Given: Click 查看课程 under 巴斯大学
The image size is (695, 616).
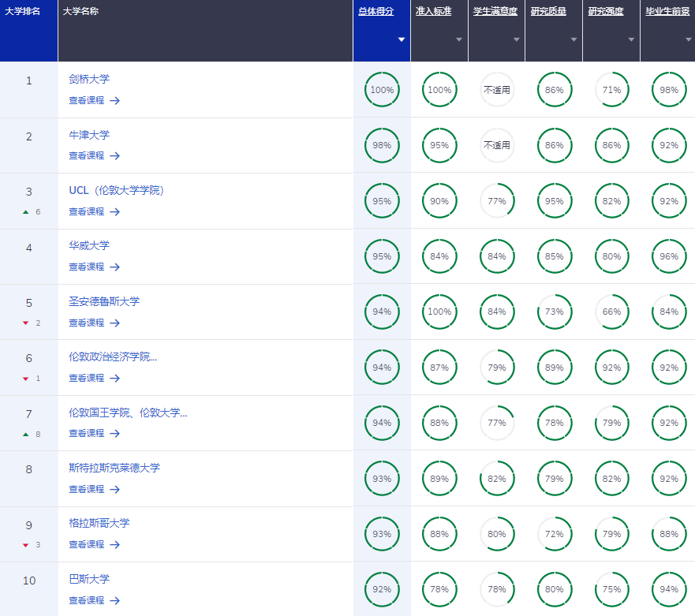Looking at the screenshot, I should point(87,600).
